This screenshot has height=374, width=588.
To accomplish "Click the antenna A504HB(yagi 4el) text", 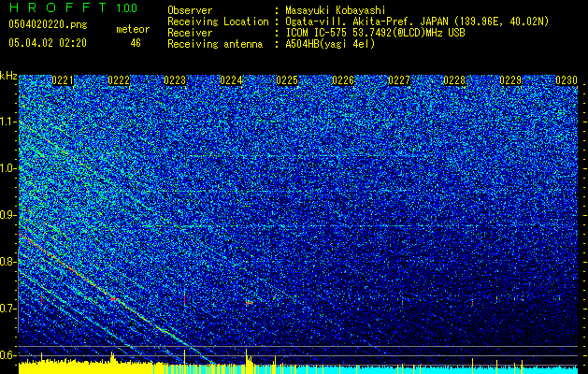I will tap(330, 44).
